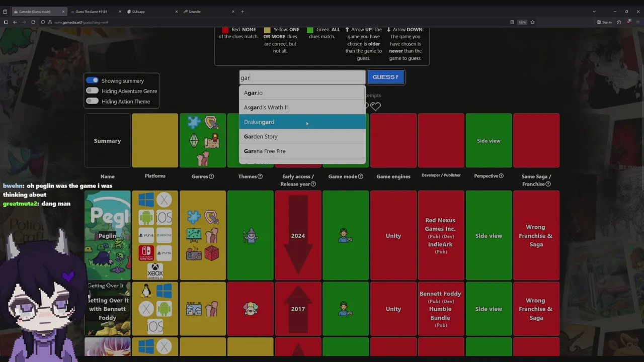Click the Xbox Series icon in Peglin's row
644x362 pixels.
click(155, 270)
